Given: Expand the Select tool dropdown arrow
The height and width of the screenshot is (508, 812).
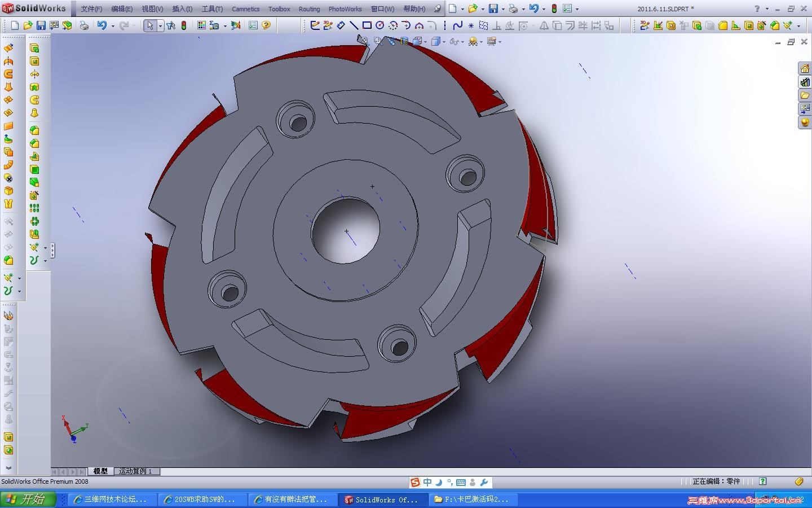Looking at the screenshot, I should click(x=160, y=26).
